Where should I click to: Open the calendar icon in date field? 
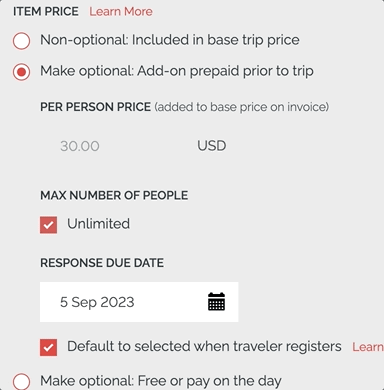tap(216, 302)
